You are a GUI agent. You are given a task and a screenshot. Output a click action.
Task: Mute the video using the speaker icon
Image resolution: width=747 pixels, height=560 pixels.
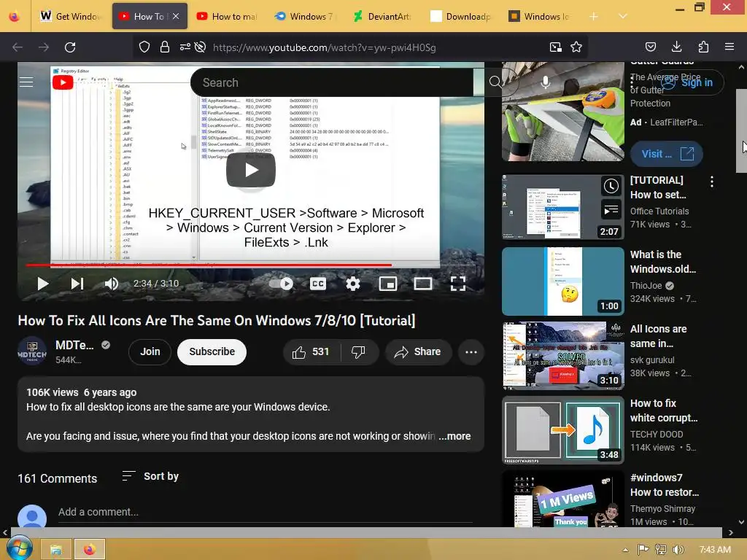pyautogui.click(x=112, y=284)
